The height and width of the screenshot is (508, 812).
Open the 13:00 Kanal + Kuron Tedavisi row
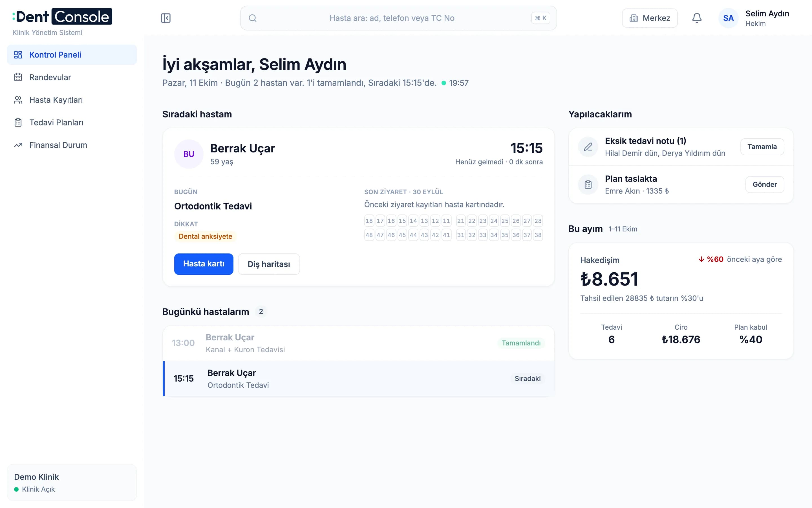click(358, 343)
